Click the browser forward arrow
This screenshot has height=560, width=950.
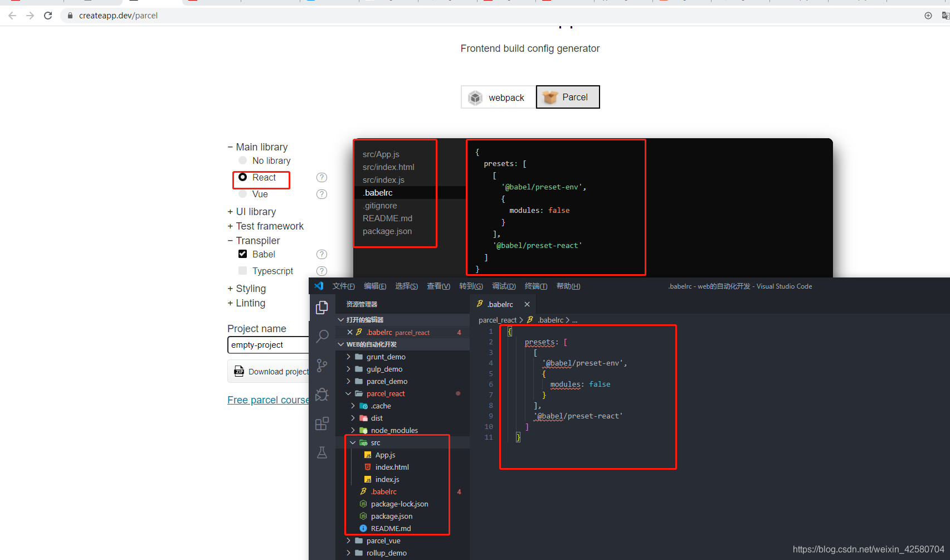click(x=30, y=16)
